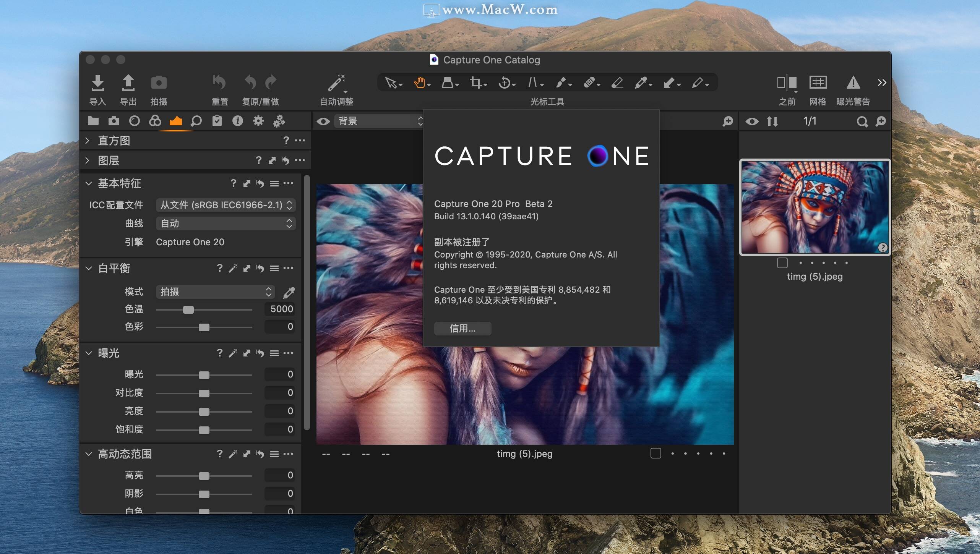Click the Contrast (对比度) slider handle

204,394
